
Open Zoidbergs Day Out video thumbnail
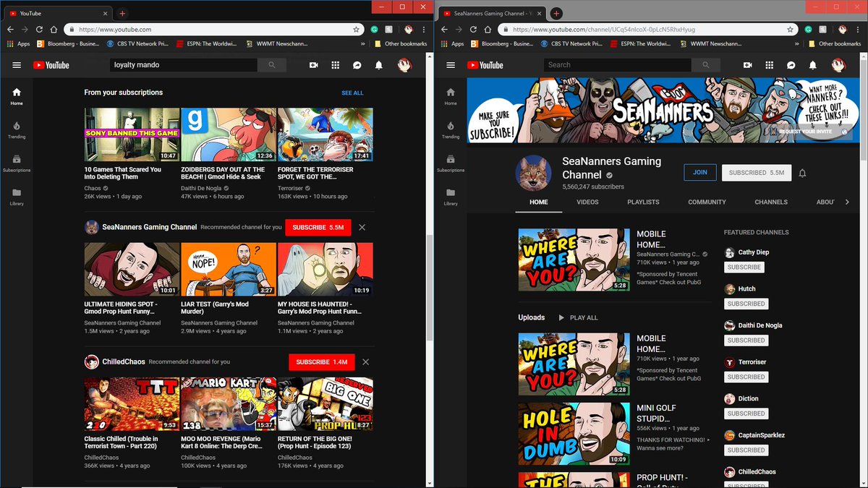[x=229, y=134]
